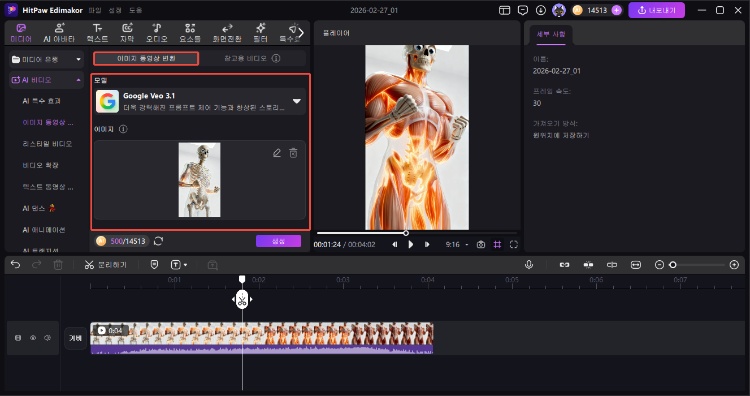Open the Elements (요소들) tab
This screenshot has width=750, height=396.
click(x=190, y=33)
